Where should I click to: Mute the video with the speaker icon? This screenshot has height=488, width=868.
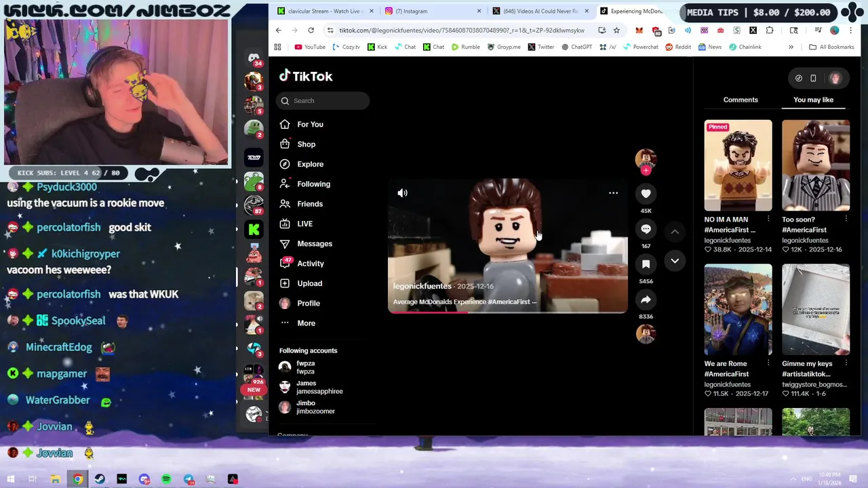[402, 193]
